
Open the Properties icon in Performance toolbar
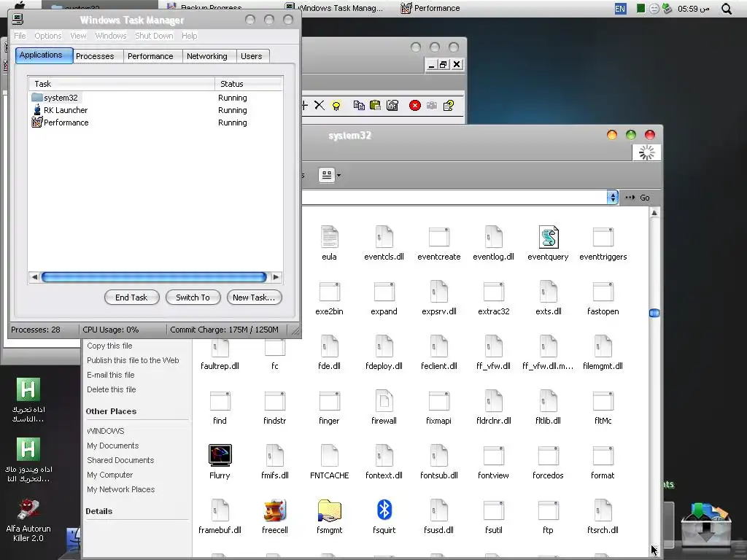[x=392, y=105]
